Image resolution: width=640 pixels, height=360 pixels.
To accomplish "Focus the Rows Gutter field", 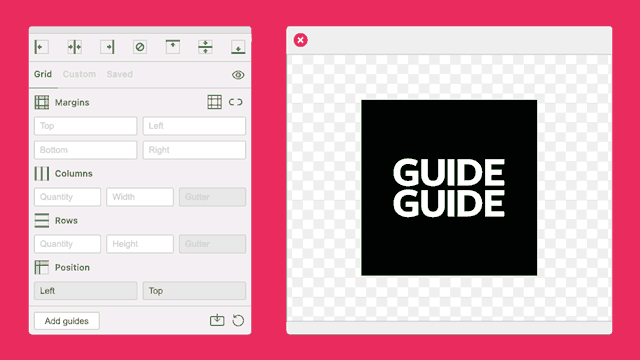I will (213, 244).
